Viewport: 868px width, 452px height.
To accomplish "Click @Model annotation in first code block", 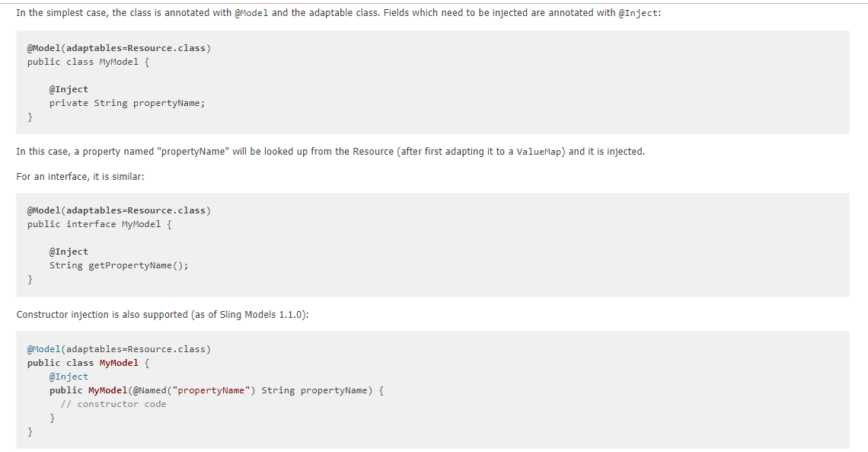I will point(119,48).
